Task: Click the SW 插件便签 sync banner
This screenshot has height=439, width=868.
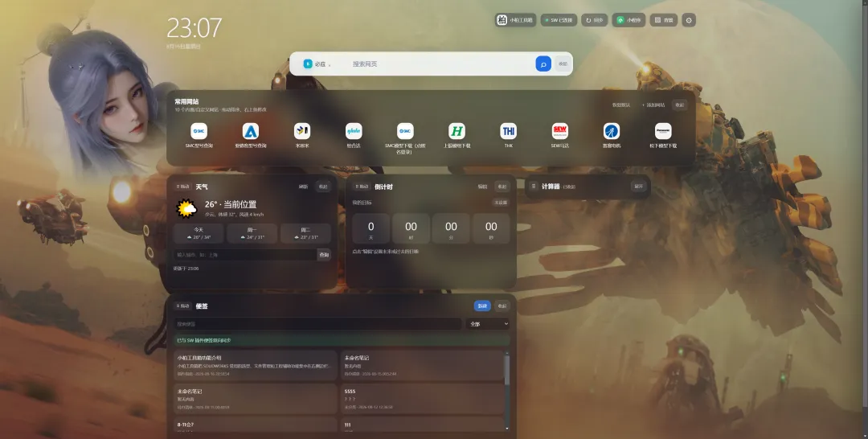Action: 342,340
